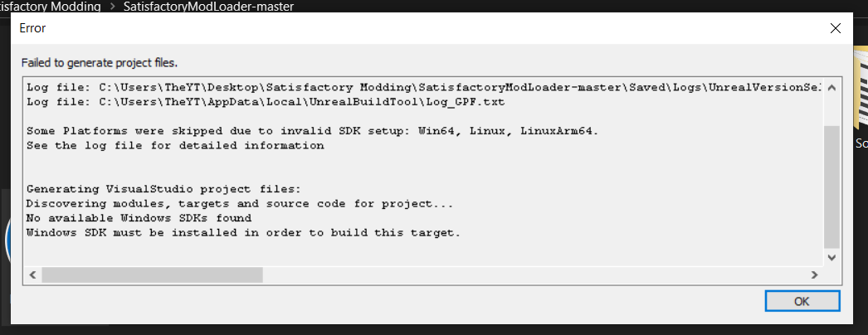Click the horizontal scrollbar right arrow

coord(814,274)
